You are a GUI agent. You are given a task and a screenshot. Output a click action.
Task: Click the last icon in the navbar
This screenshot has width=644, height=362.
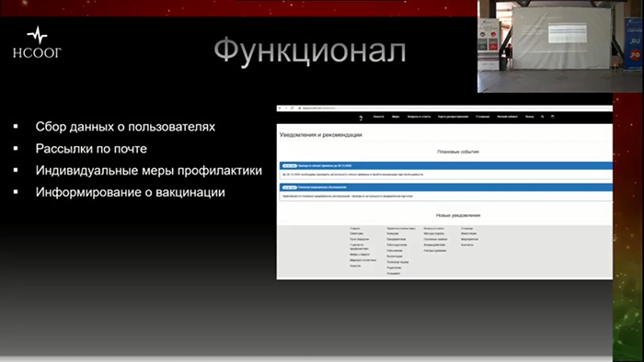(x=552, y=117)
